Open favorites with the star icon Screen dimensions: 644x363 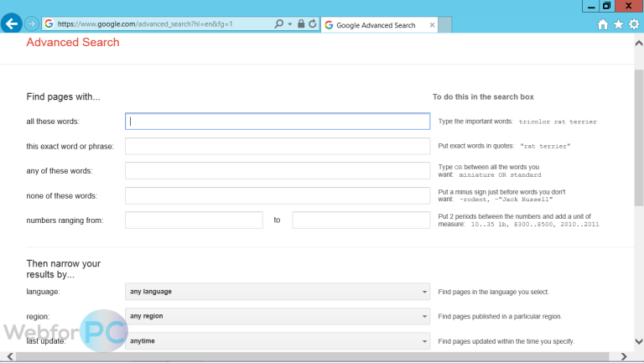[618, 24]
